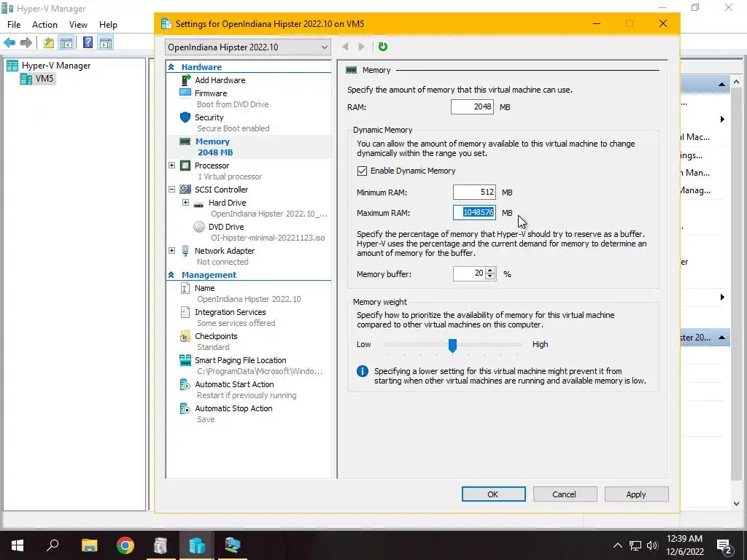
Task: Open Network Adapter settings
Action: point(225,251)
